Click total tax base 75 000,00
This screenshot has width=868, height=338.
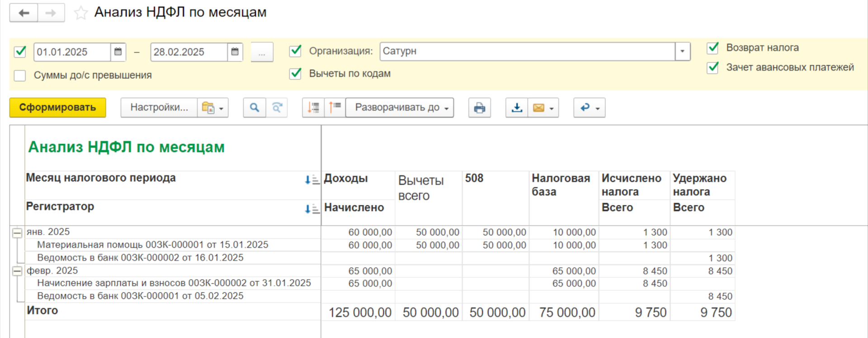coord(567,313)
